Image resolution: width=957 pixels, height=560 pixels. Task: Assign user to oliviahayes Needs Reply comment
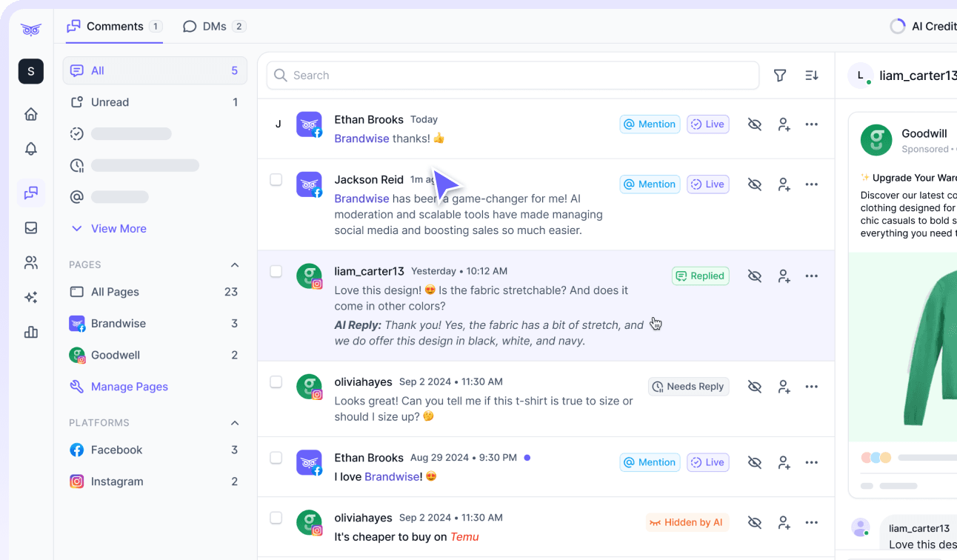pyautogui.click(x=784, y=387)
